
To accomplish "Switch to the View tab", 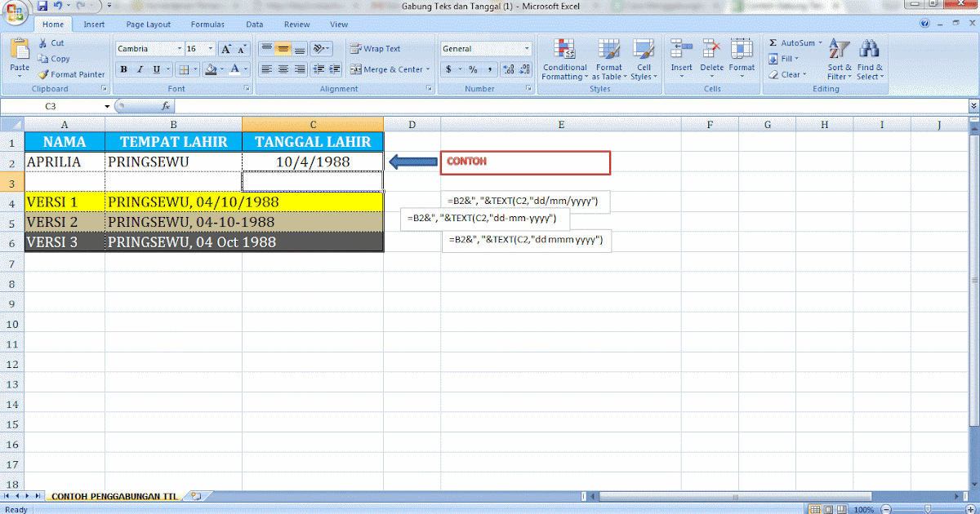I will (339, 24).
